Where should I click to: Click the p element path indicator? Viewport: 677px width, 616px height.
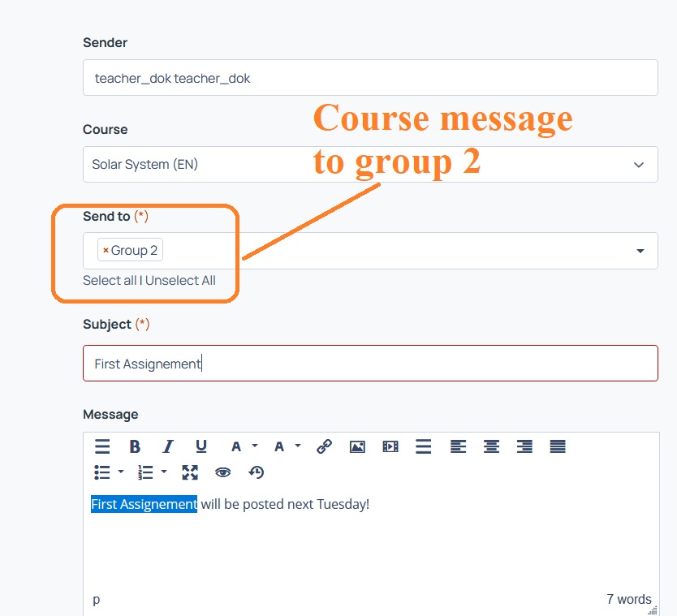[97, 600]
